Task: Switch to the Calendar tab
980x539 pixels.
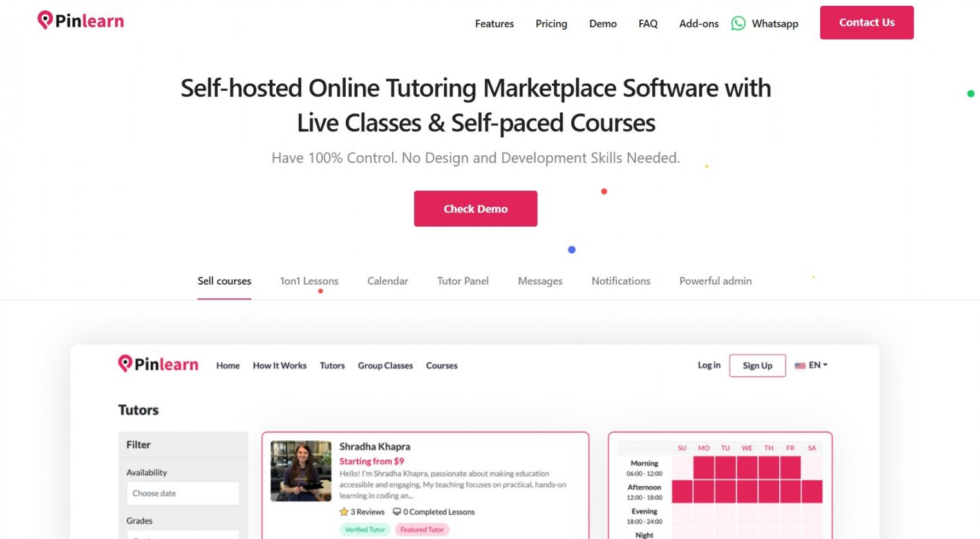Action: coord(388,281)
